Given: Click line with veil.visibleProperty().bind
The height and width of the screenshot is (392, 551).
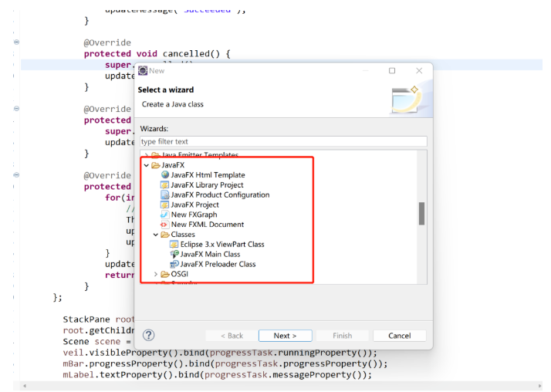Looking at the screenshot, I should tap(220, 353).
